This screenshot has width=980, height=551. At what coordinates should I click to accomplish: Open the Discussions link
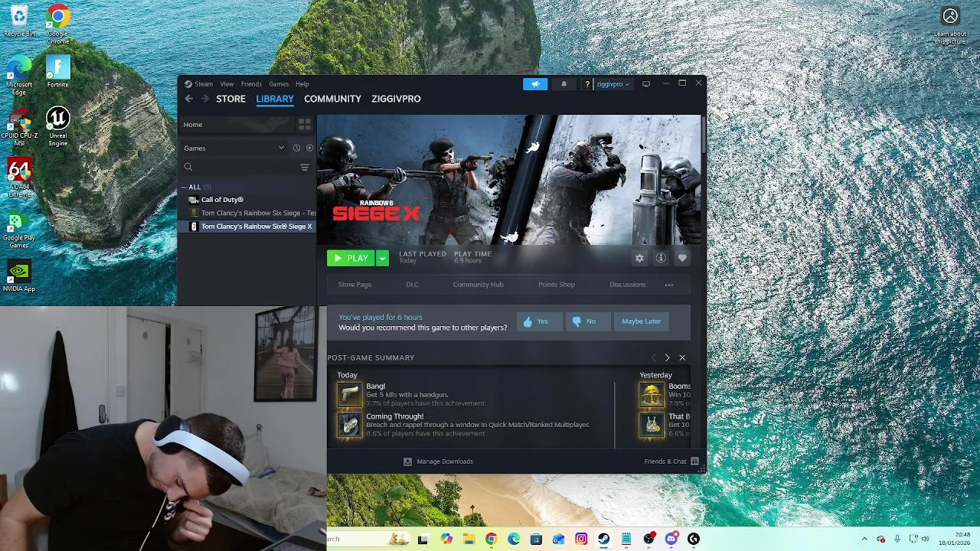[628, 285]
